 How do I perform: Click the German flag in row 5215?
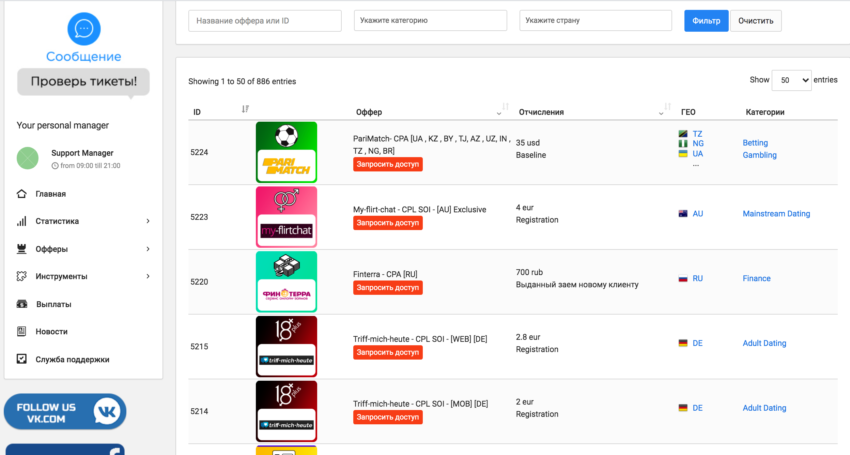[x=683, y=343]
